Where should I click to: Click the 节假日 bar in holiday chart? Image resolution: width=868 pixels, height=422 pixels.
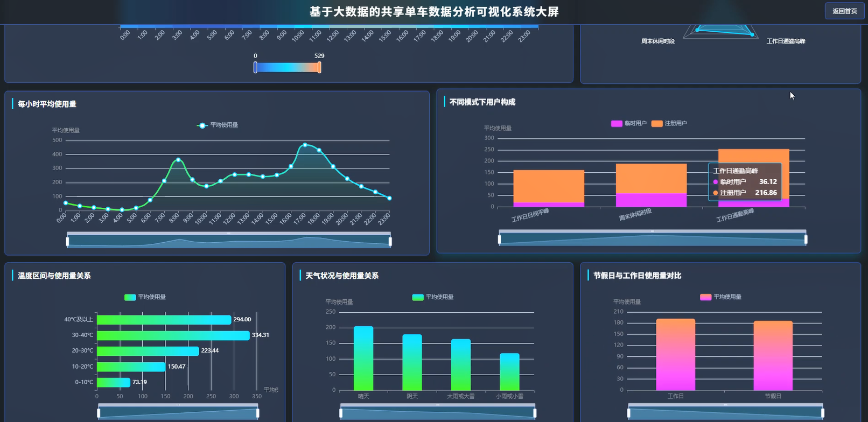tap(773, 356)
